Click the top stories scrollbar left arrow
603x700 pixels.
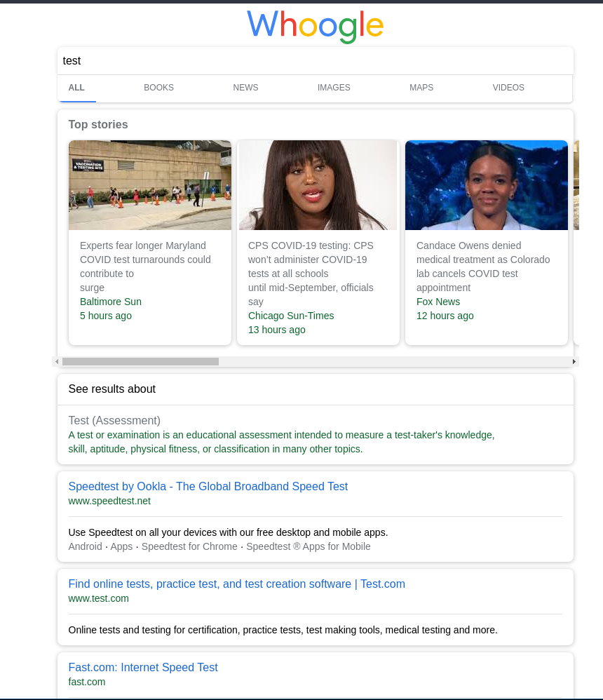point(57,362)
